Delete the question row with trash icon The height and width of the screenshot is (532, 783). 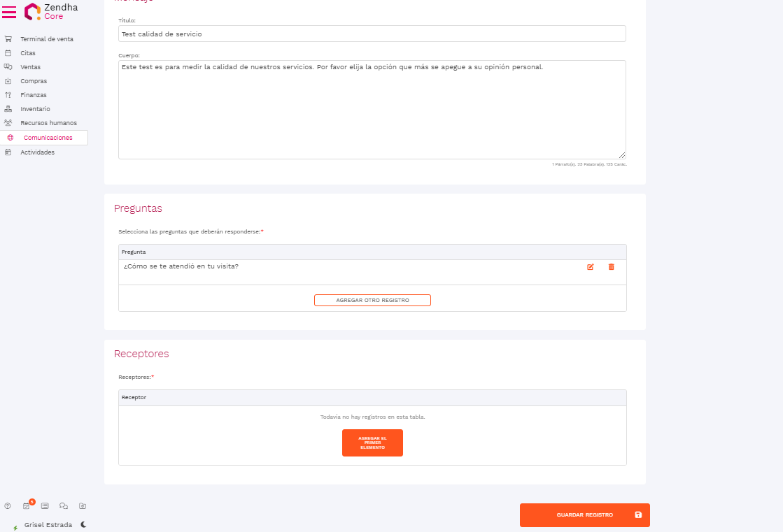pos(611,267)
